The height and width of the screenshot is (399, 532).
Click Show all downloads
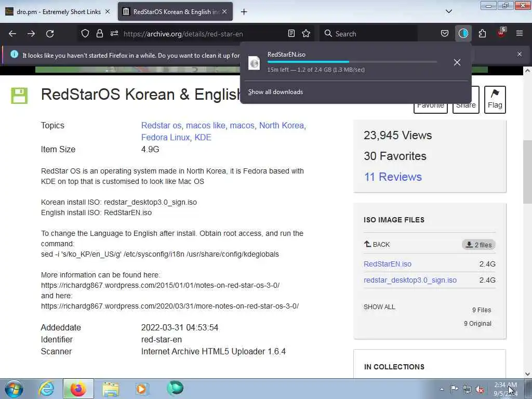coord(275,92)
